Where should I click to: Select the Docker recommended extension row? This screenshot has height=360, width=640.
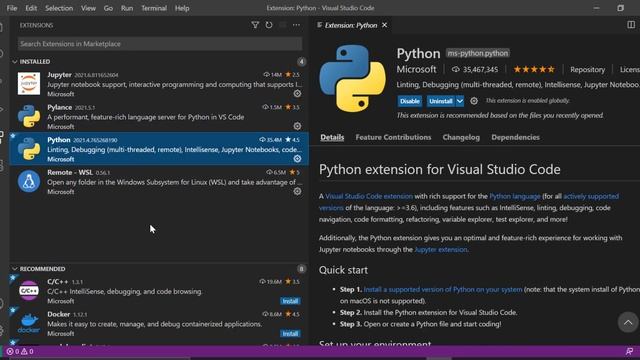click(159, 324)
